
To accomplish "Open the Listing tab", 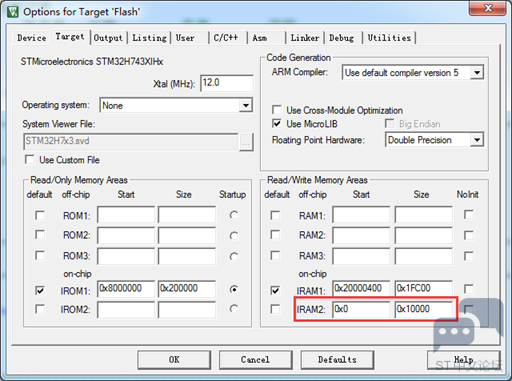I will tap(149, 38).
